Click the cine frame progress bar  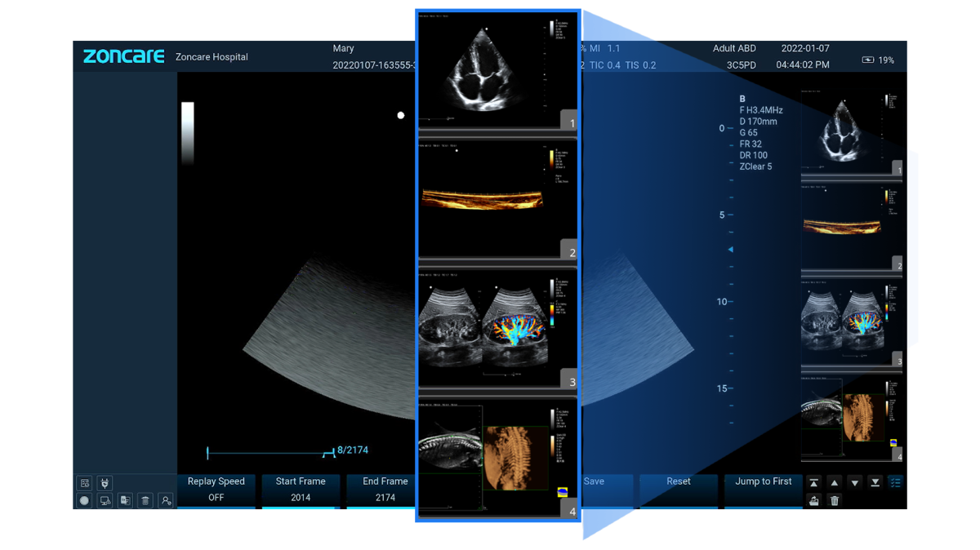[x=269, y=451]
